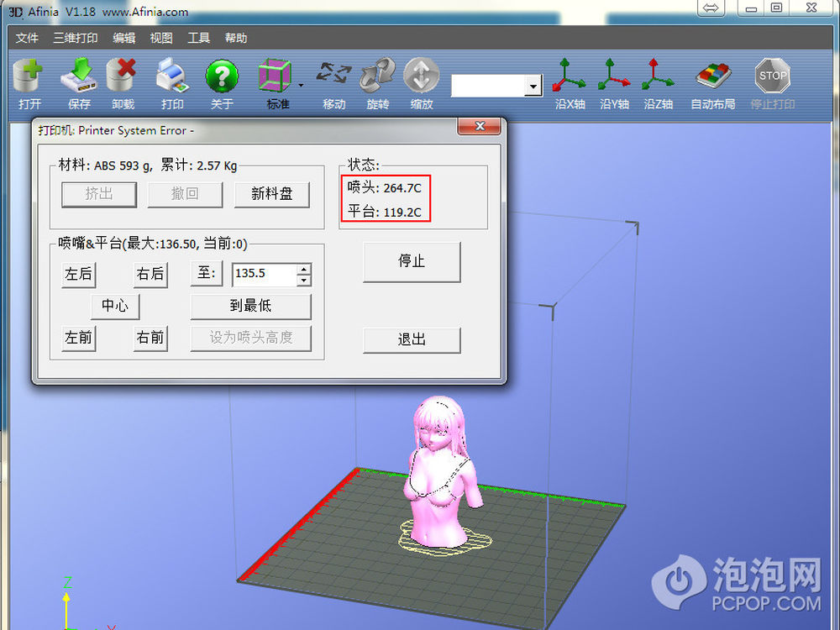Expand the view mode arrow beside 标准
The image size is (840, 630).
point(301,85)
